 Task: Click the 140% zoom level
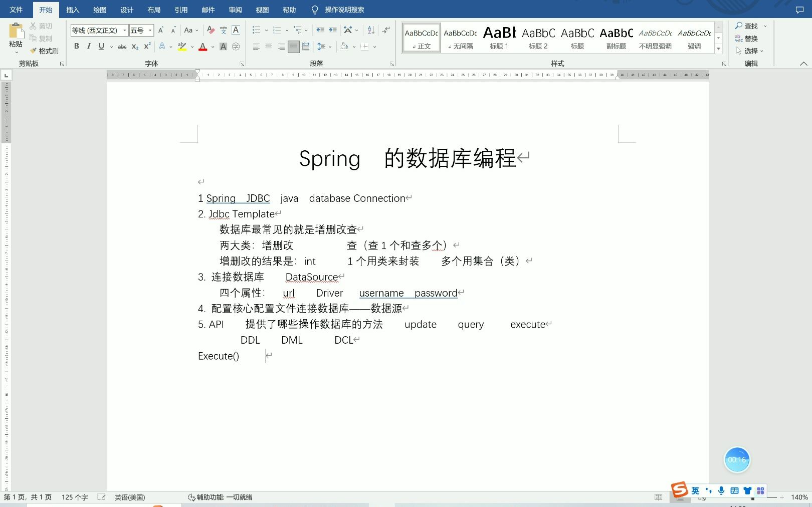799,497
